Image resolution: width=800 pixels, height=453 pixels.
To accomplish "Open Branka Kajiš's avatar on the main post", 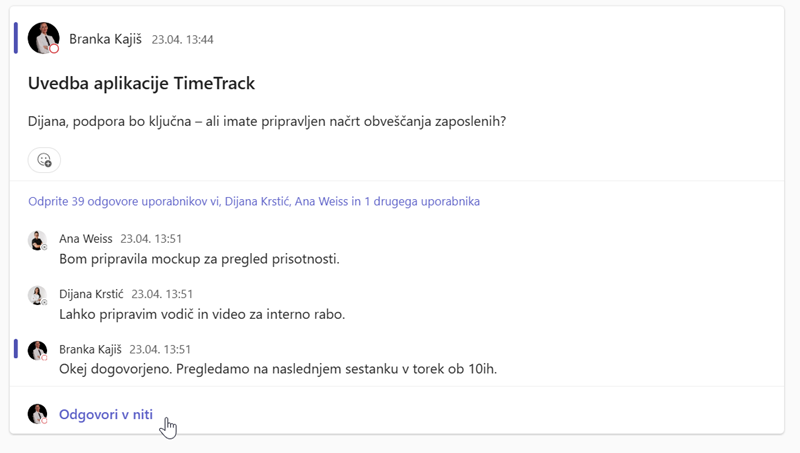I will pyautogui.click(x=43, y=38).
